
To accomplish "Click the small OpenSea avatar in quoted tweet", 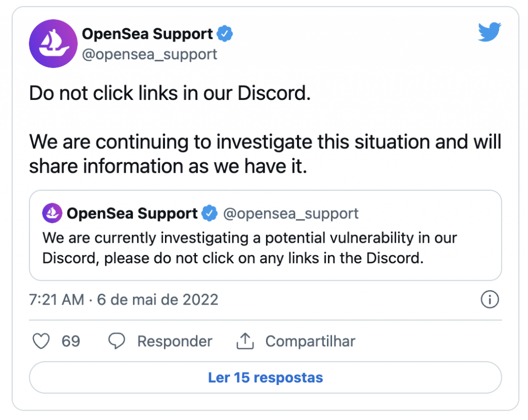I will (52, 213).
